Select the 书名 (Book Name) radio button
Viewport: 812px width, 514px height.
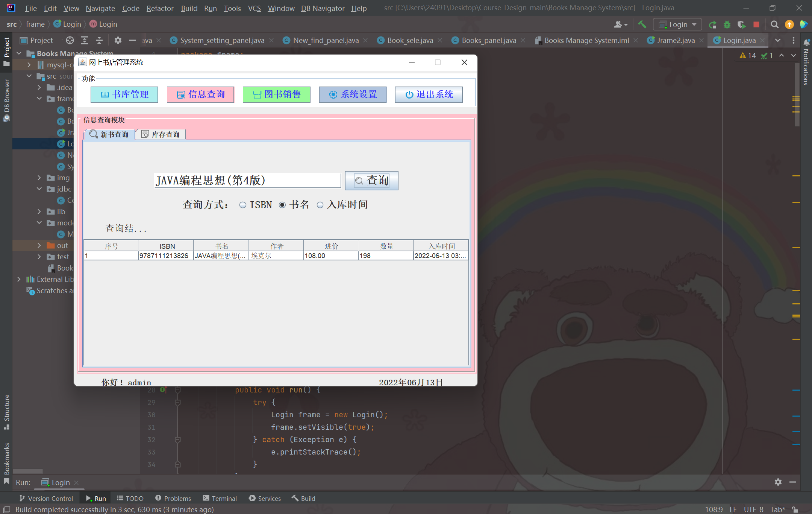pyautogui.click(x=282, y=205)
